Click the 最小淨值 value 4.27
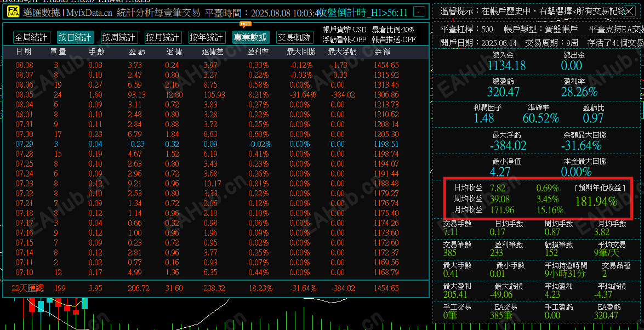The width and height of the screenshot is (644, 330). tap(500, 171)
